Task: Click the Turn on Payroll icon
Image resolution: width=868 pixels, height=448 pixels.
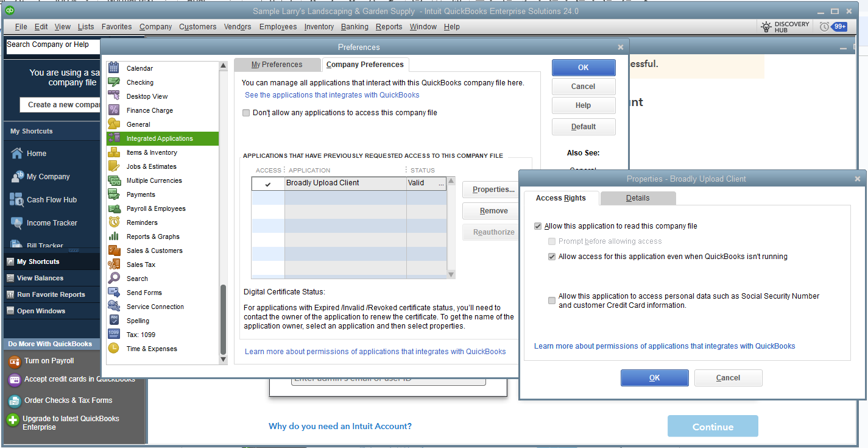Action: coord(15,361)
